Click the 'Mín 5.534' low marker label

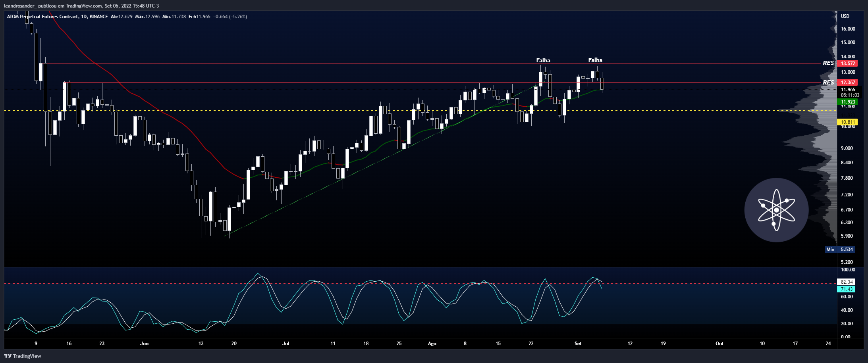tap(839, 250)
